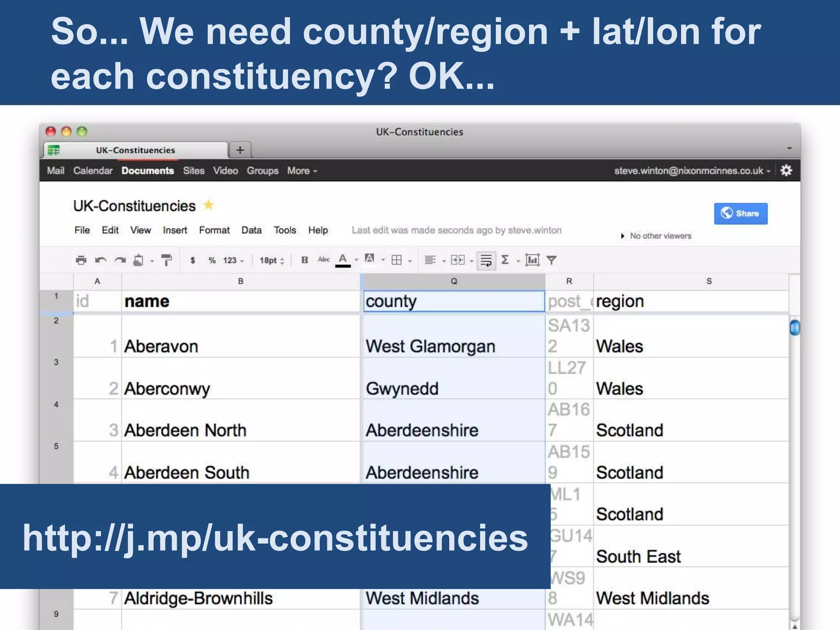Redo the last action
Image resolution: width=840 pixels, height=630 pixels.
pos(120,260)
